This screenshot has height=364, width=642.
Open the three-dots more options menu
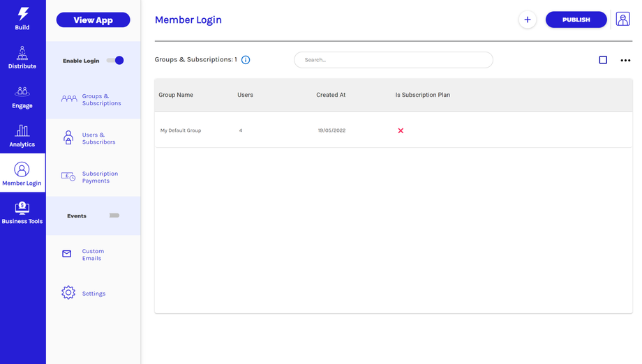[x=625, y=61]
